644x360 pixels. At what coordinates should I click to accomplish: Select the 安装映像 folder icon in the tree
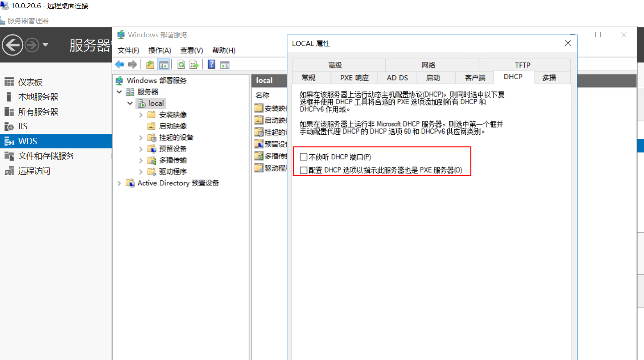[x=152, y=115]
